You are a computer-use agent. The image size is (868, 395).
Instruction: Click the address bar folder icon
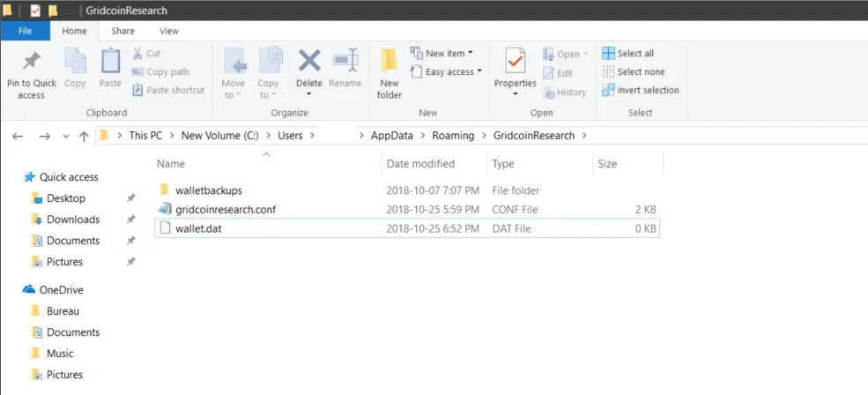pyautogui.click(x=103, y=135)
